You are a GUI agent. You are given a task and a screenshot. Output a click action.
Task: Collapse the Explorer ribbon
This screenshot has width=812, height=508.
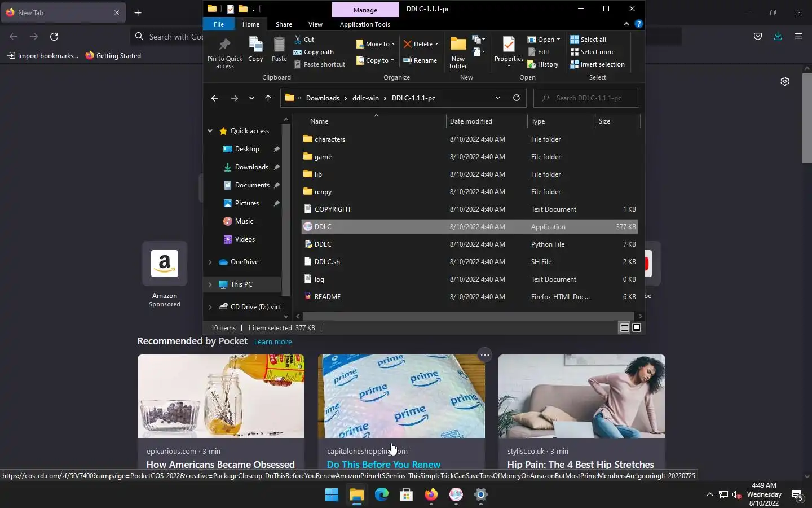(626, 24)
